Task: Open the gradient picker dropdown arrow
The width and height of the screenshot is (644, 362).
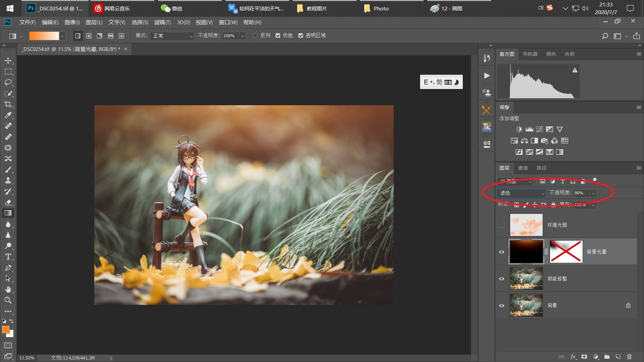Action: [x=62, y=36]
